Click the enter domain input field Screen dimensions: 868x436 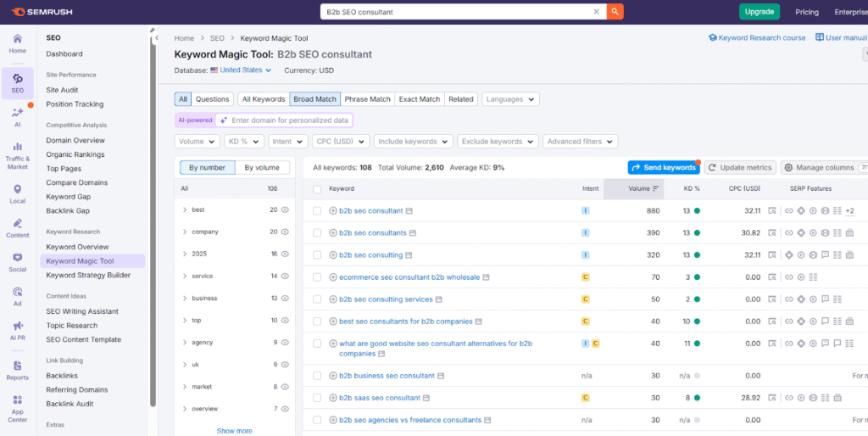[x=289, y=120]
